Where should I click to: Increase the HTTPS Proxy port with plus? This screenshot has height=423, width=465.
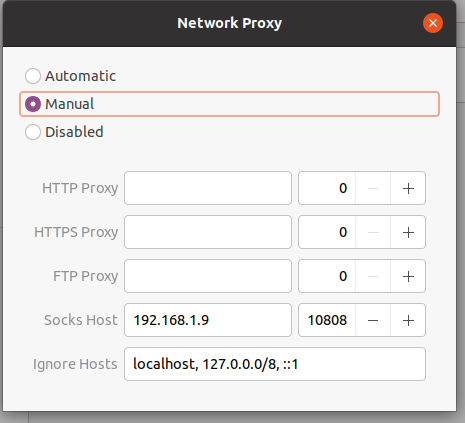pos(408,232)
